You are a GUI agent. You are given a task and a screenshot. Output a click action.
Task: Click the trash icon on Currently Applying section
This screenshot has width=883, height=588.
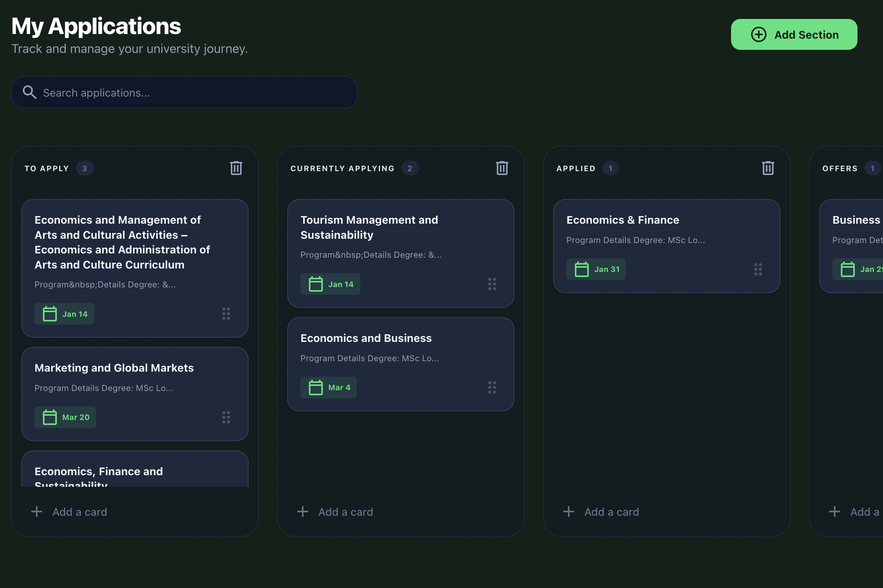point(502,168)
